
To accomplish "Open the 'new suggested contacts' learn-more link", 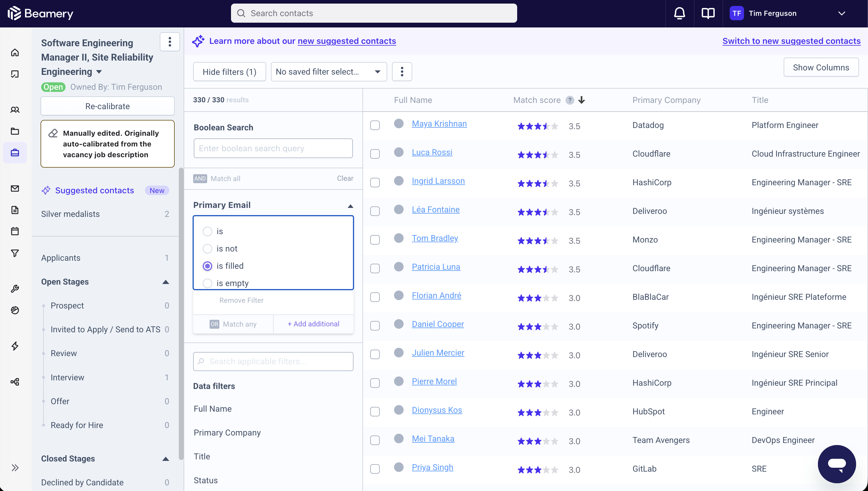I will [347, 41].
